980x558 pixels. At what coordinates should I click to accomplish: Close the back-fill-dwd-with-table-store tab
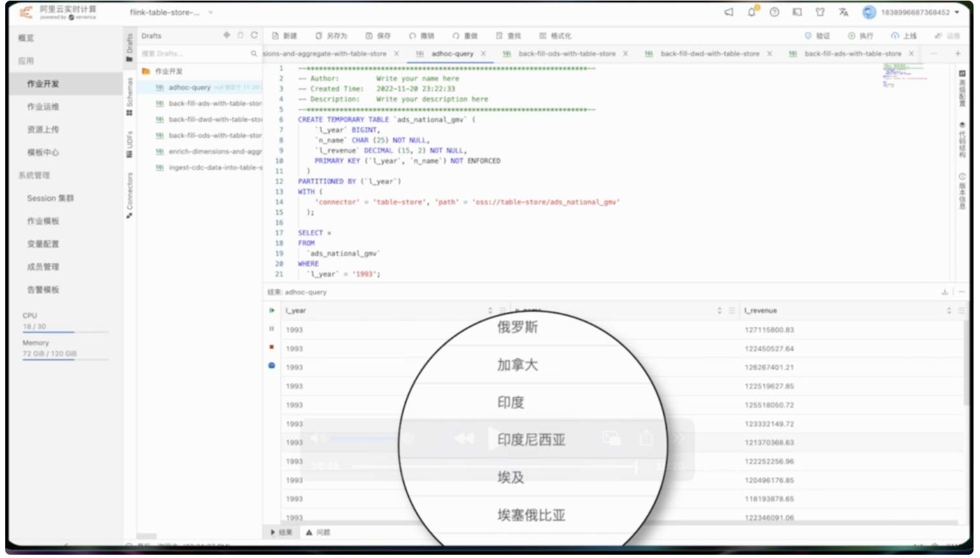pyautogui.click(x=770, y=54)
